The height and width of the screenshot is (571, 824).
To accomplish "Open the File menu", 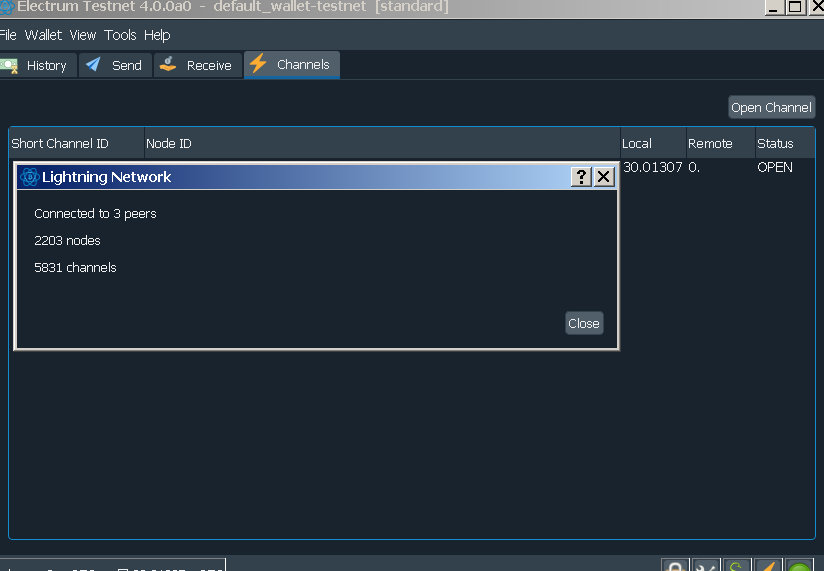I will click(x=8, y=35).
